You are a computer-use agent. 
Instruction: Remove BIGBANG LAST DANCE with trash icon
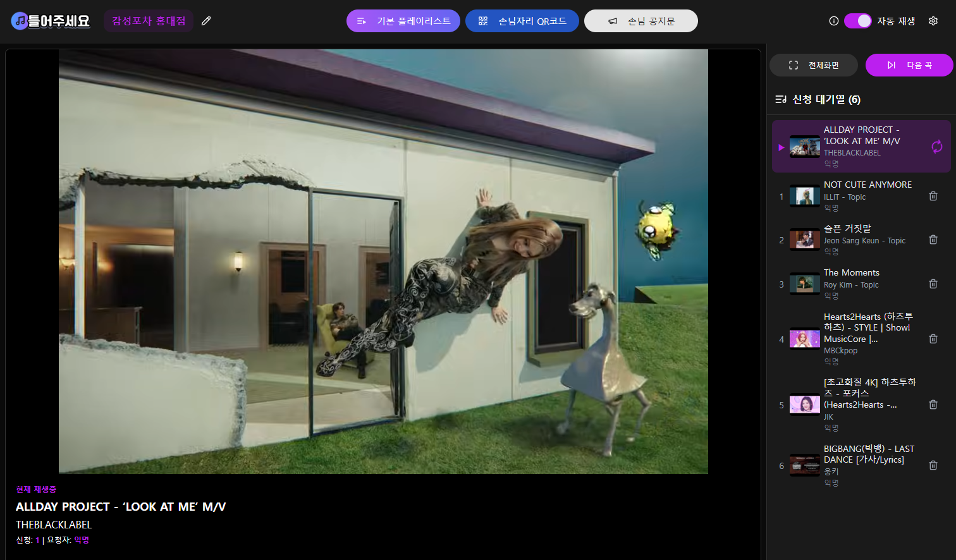[933, 465]
